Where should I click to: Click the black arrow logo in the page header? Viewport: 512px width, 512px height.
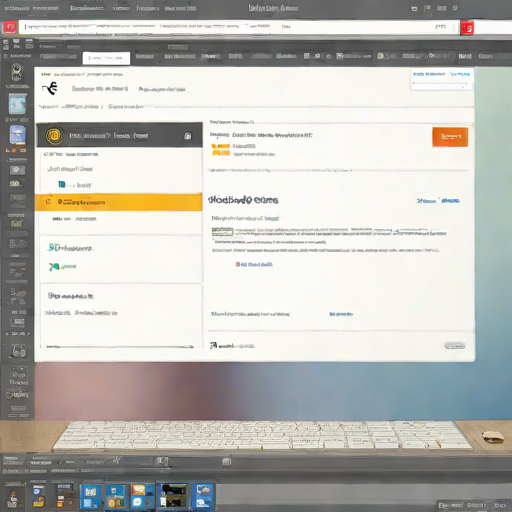click(50, 88)
